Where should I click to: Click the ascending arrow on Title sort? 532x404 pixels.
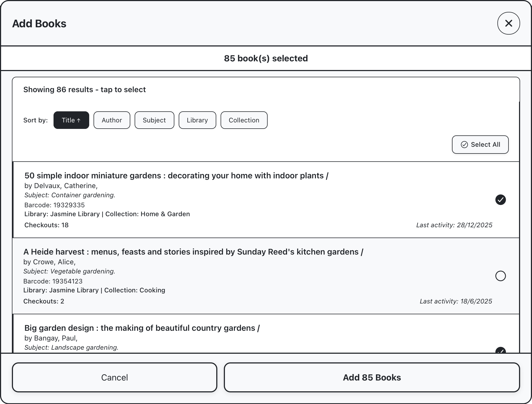tap(79, 121)
